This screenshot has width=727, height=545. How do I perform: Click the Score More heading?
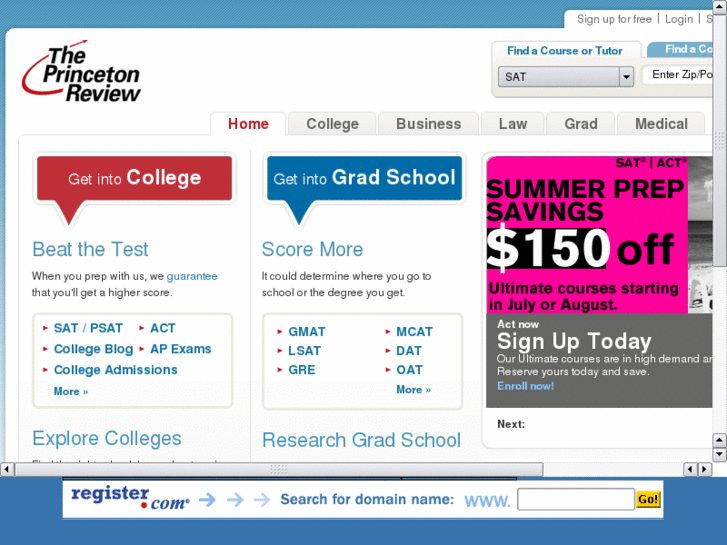[312, 249]
